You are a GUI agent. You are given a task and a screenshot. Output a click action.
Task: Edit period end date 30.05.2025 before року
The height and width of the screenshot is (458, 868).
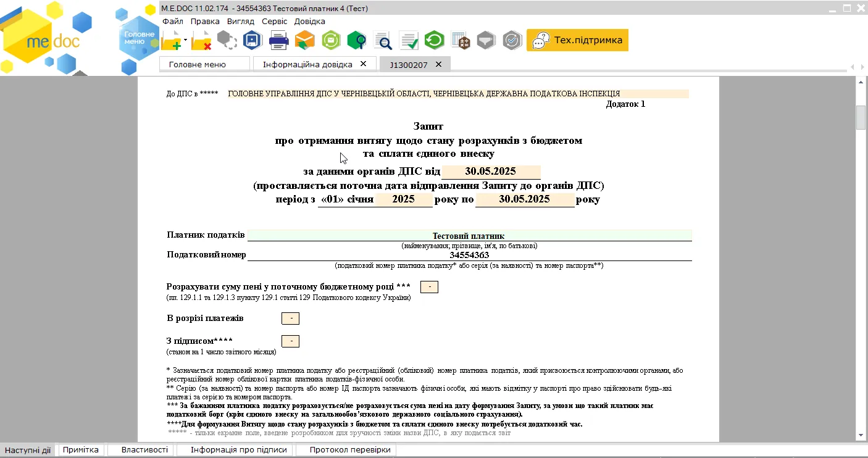(525, 199)
